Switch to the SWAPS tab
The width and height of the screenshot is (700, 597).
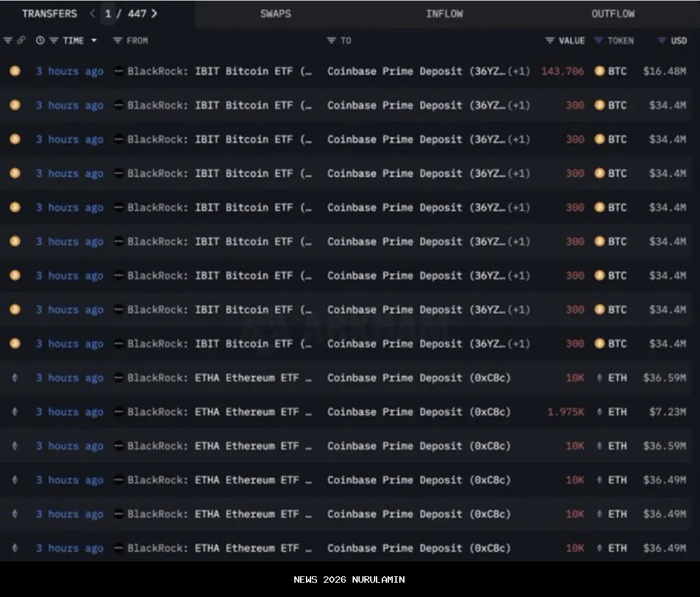tap(275, 14)
